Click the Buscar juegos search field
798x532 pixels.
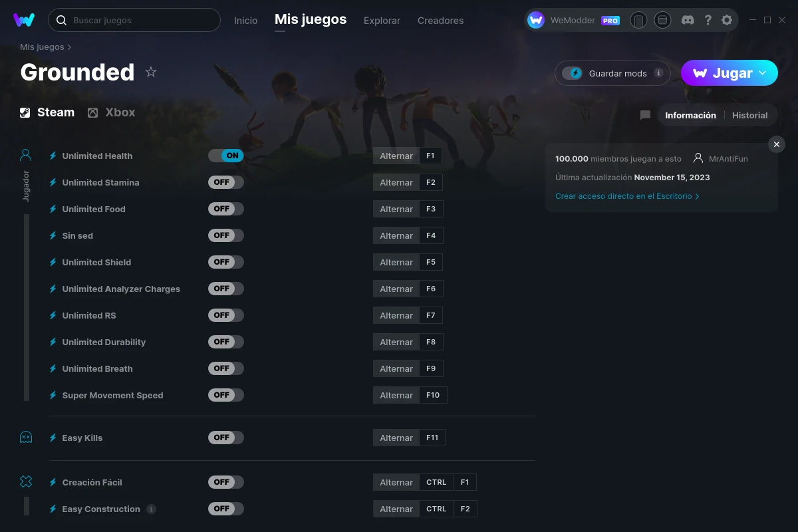coord(134,20)
